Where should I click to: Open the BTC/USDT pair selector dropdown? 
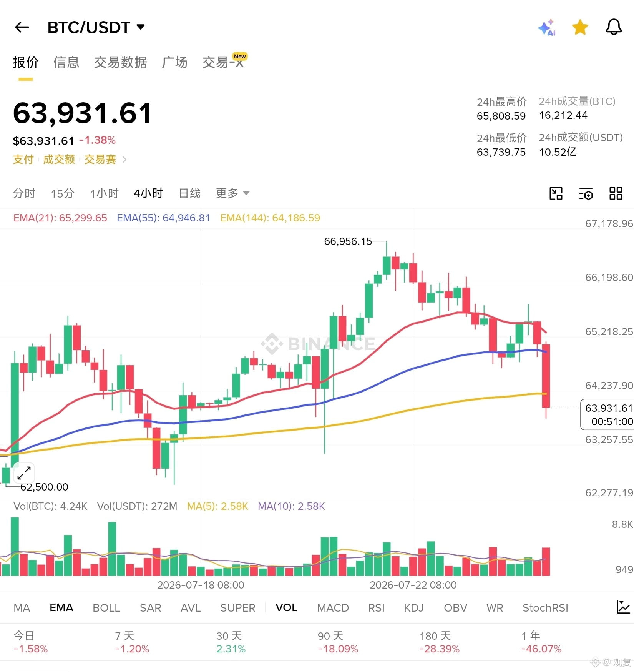click(x=96, y=27)
